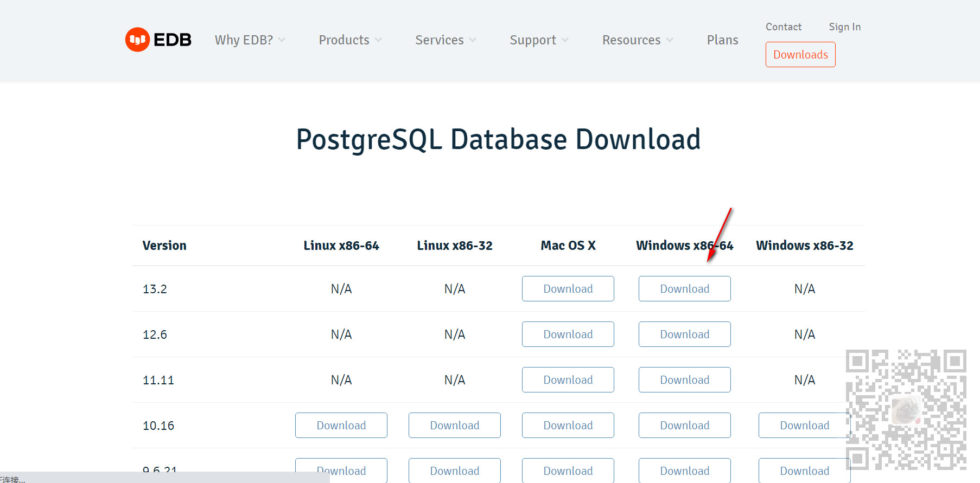Click N/A in 12.6 Windows x86-32 cell

(x=805, y=334)
